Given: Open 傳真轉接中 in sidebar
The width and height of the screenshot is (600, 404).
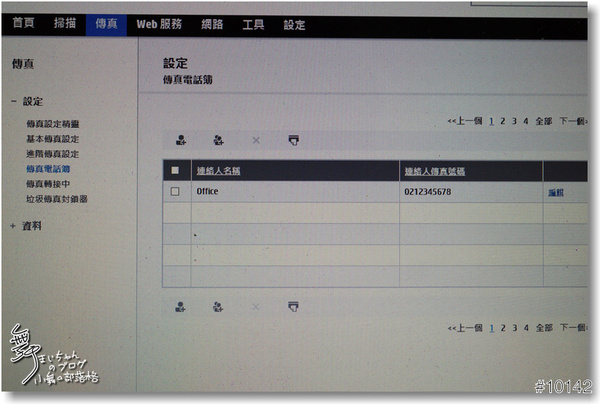Looking at the screenshot, I should pyautogui.click(x=48, y=184).
